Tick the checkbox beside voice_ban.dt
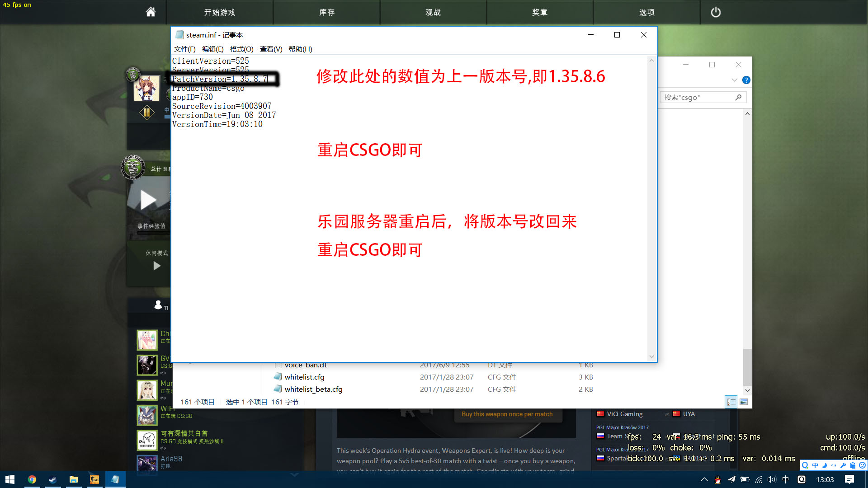The image size is (868, 488). click(x=278, y=365)
